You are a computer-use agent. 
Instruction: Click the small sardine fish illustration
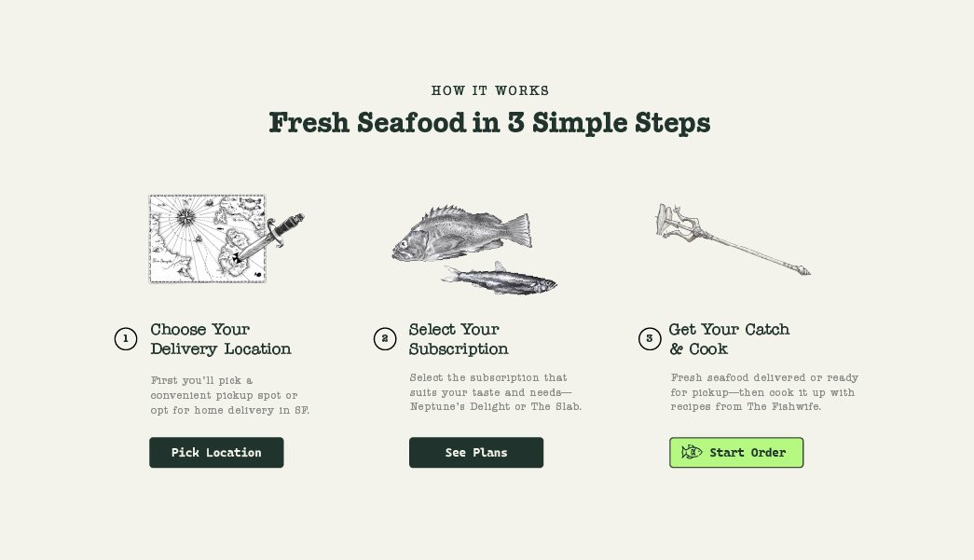click(499, 279)
